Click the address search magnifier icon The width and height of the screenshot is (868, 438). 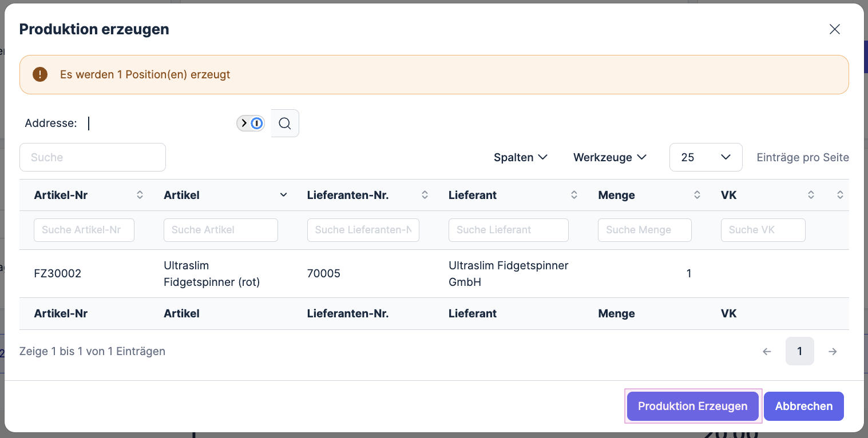(285, 123)
